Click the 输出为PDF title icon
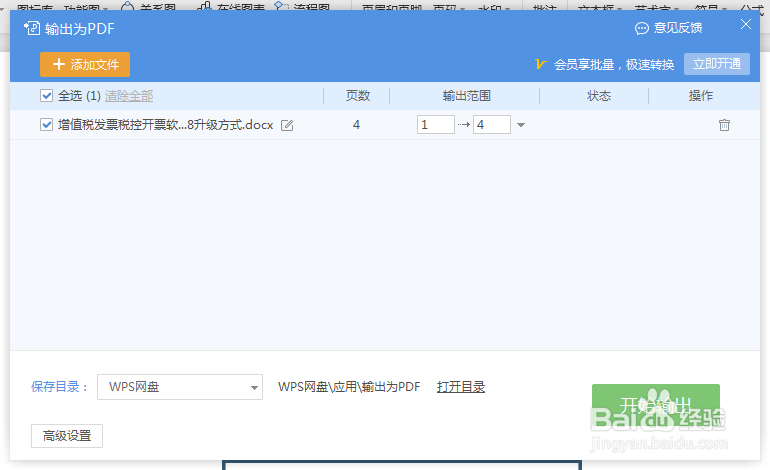The width and height of the screenshot is (770, 470). pyautogui.click(x=32, y=28)
